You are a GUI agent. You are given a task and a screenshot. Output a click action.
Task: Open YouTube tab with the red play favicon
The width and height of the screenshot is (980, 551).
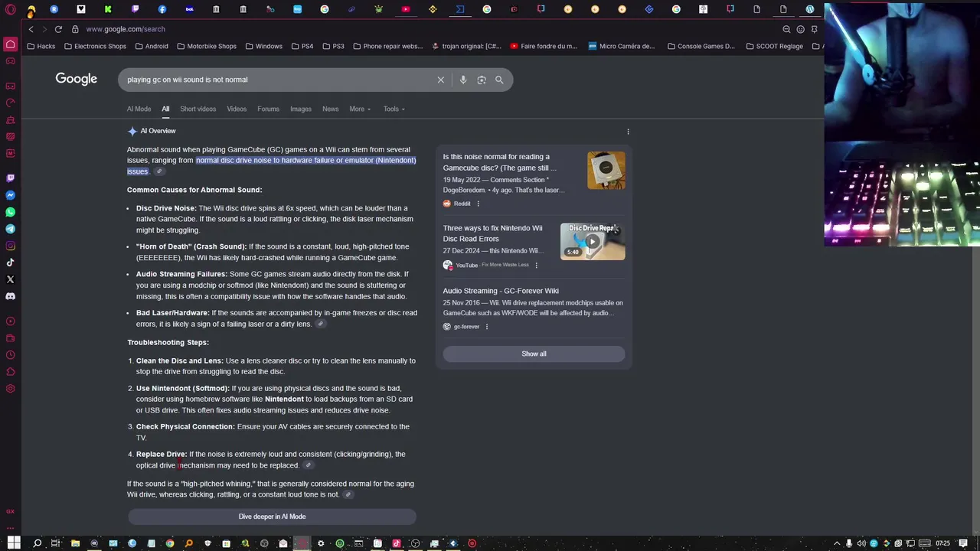click(406, 9)
